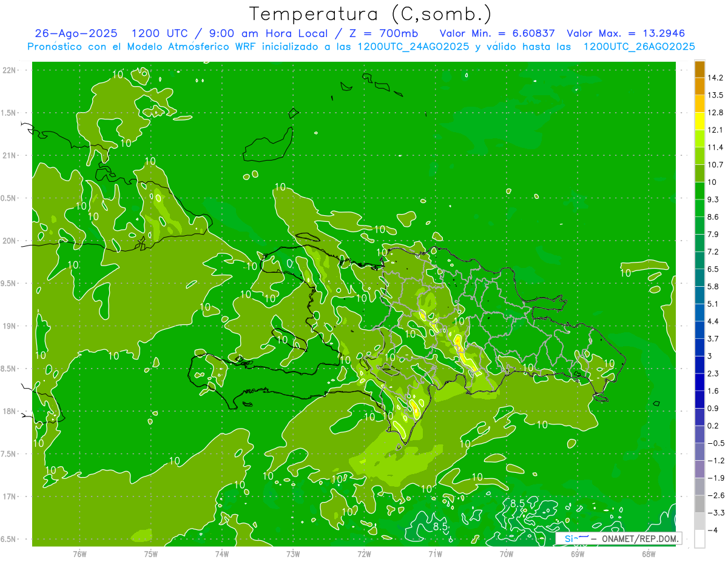The width and height of the screenshot is (728, 562).
Task: Pick the legend swatch between 10 and 10.7
Action: [699, 173]
